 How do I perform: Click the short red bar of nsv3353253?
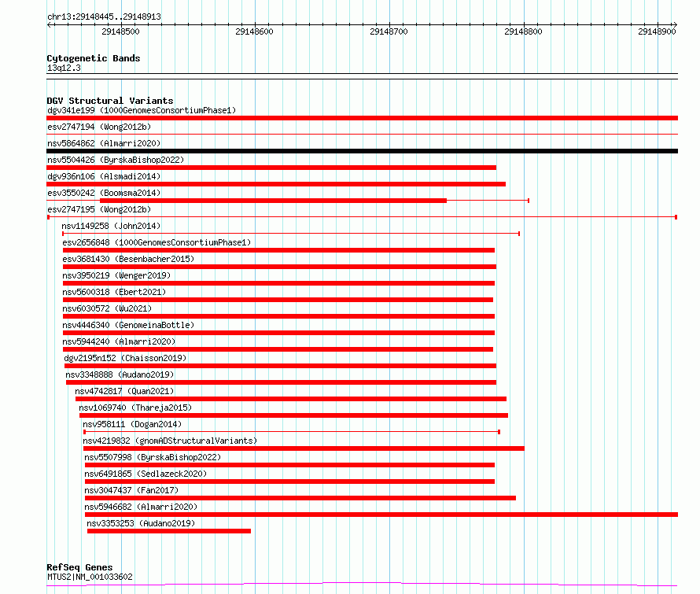click(x=169, y=531)
